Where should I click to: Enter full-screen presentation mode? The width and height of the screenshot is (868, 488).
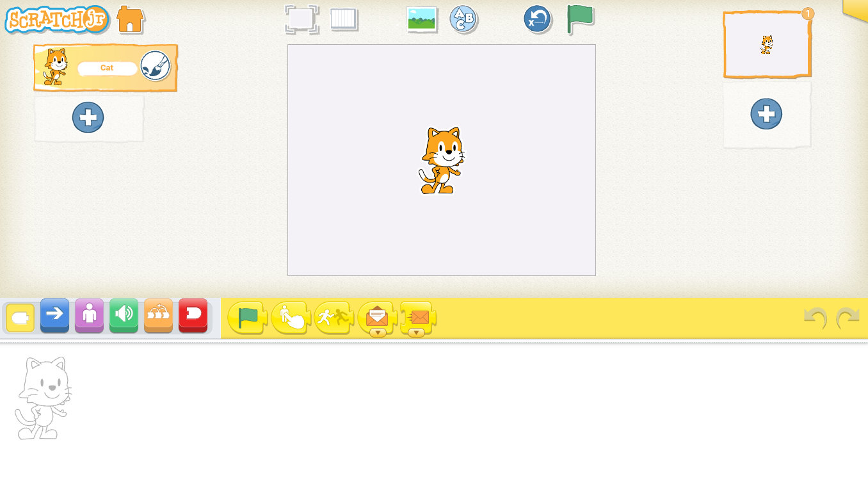tap(301, 20)
